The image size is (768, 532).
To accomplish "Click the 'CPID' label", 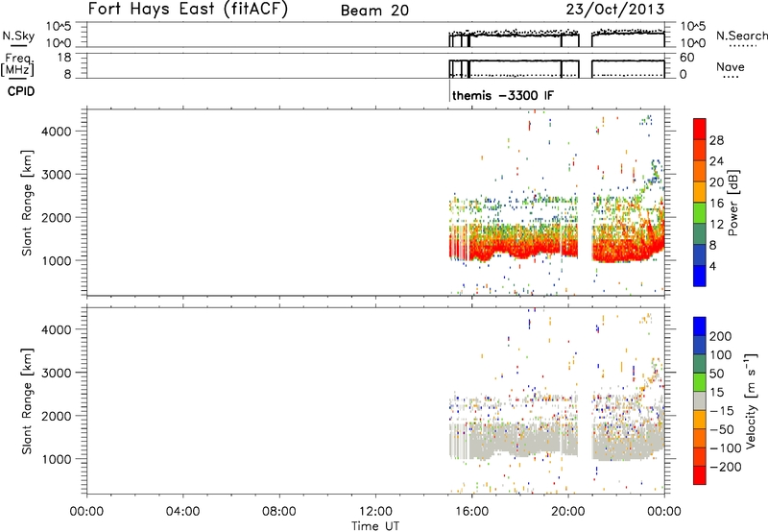I will (x=21, y=91).
